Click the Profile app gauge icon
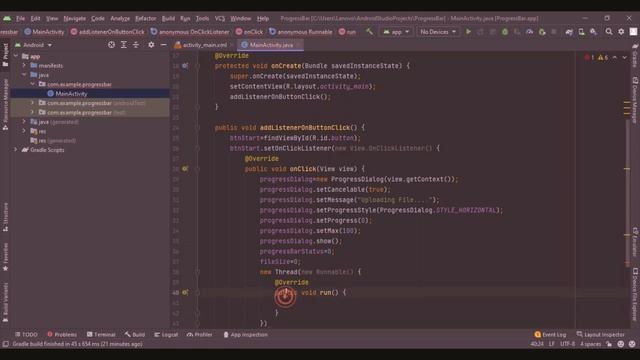The height and width of the screenshot is (360, 640). [x=529, y=31]
